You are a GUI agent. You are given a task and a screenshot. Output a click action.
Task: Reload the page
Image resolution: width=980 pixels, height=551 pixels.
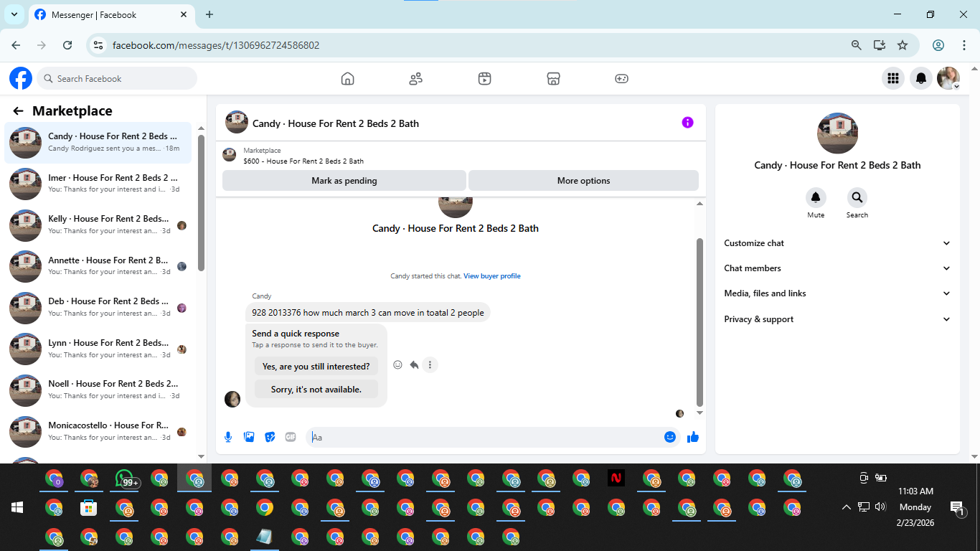[67, 45]
